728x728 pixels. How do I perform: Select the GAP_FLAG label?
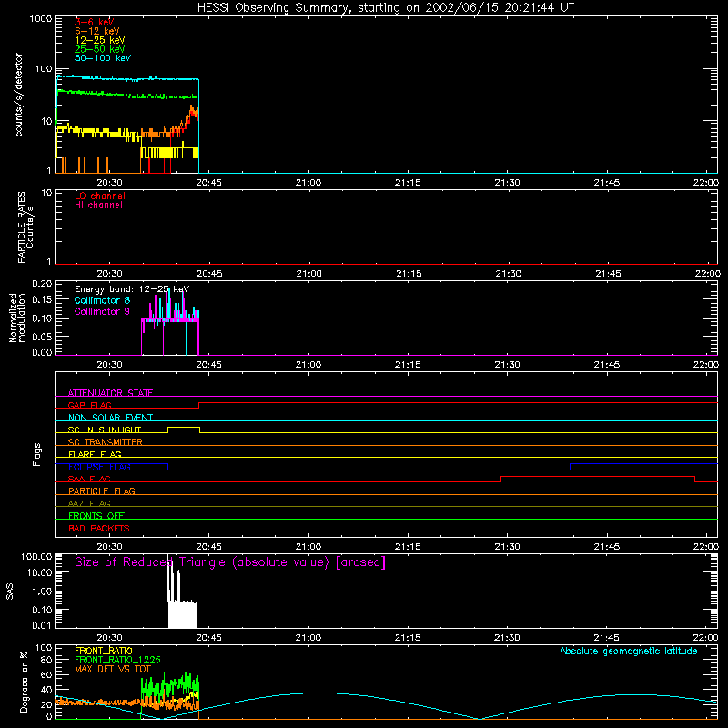click(x=89, y=405)
